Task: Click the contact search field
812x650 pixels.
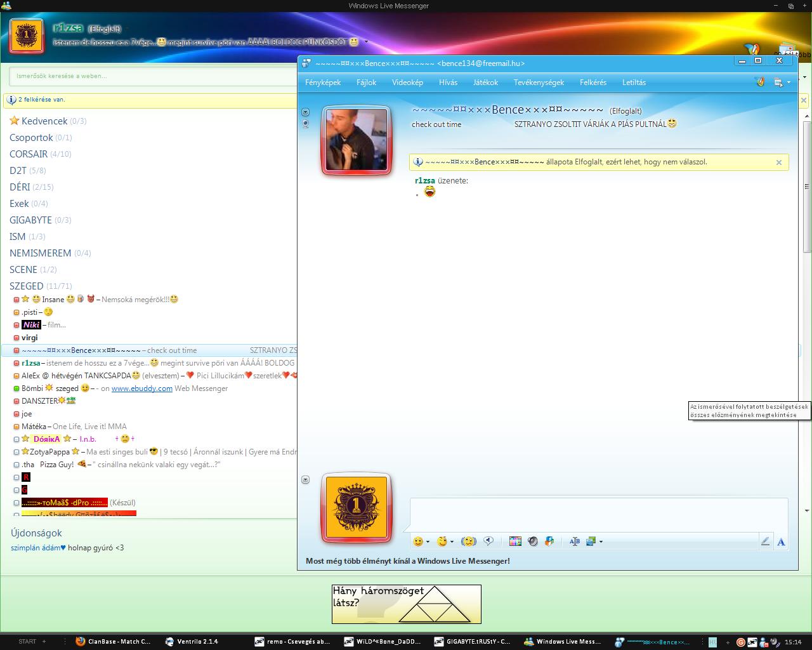Action: click(x=152, y=76)
